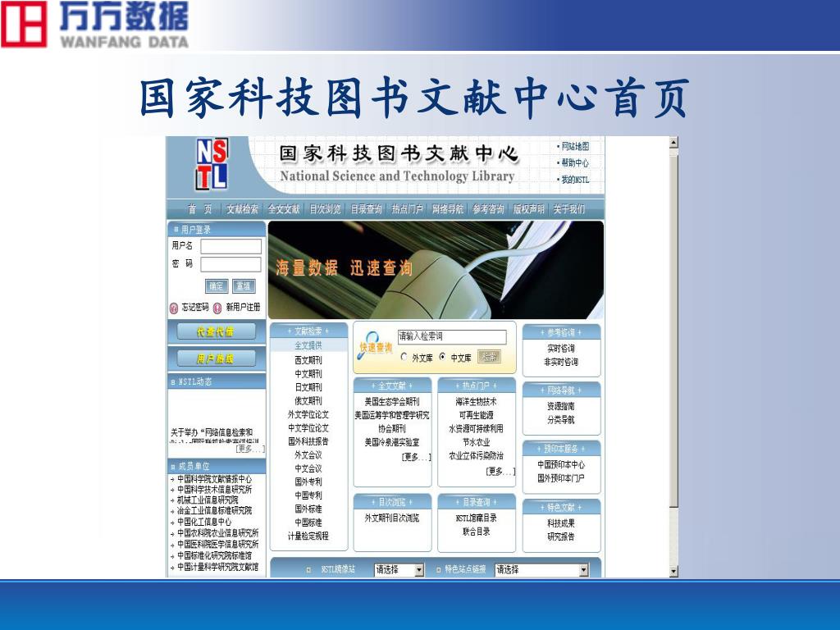Open the 特色站点链接 请选择 dropdown
Screen dimensions: 840x630
[541, 569]
